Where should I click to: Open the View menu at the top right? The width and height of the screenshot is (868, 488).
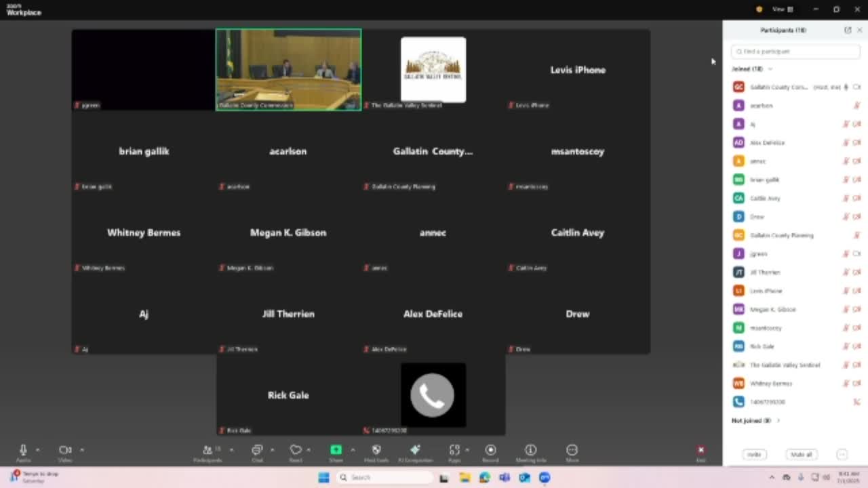[783, 9]
